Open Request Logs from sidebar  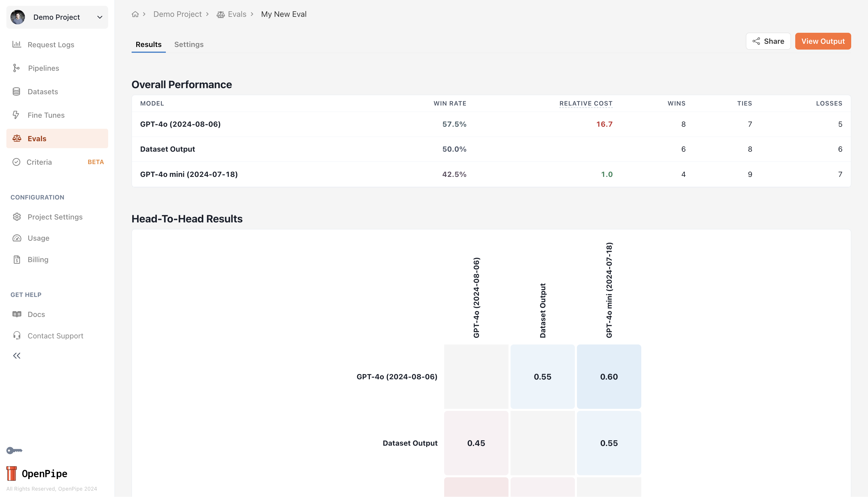click(x=50, y=45)
